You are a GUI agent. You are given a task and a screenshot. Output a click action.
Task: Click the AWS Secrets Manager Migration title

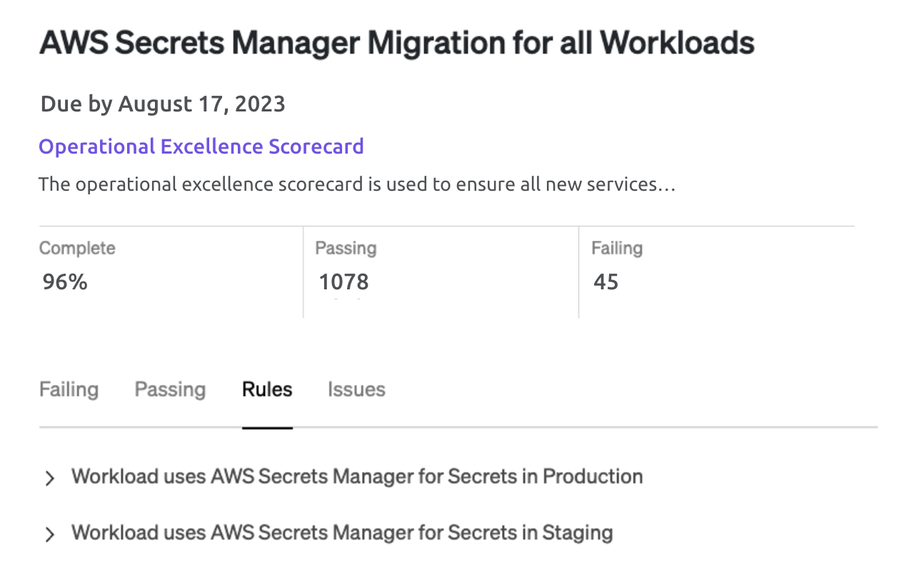pyautogui.click(x=396, y=44)
